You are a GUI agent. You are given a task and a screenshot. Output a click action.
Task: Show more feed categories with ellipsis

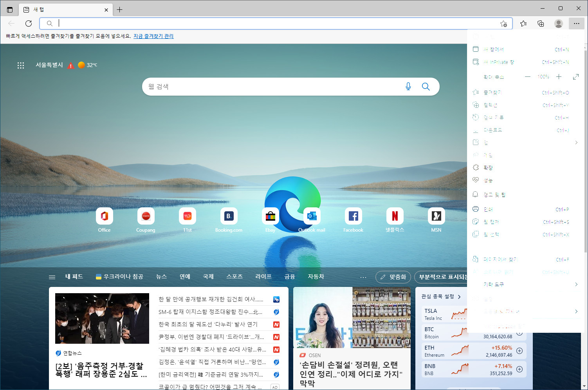point(363,277)
